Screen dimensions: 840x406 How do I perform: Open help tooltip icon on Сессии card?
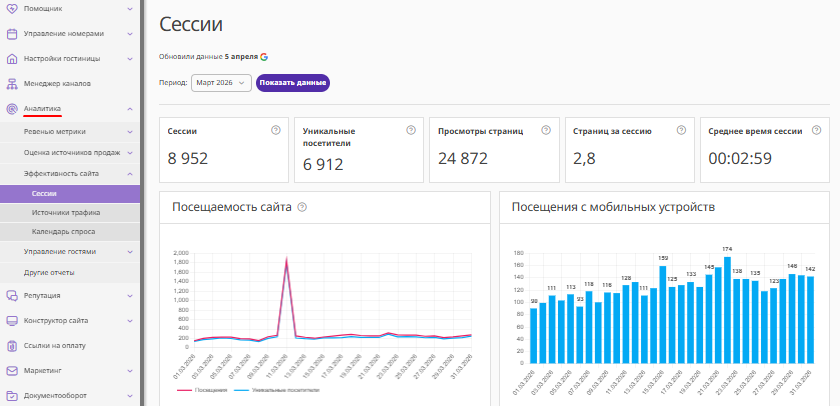pyautogui.click(x=275, y=130)
